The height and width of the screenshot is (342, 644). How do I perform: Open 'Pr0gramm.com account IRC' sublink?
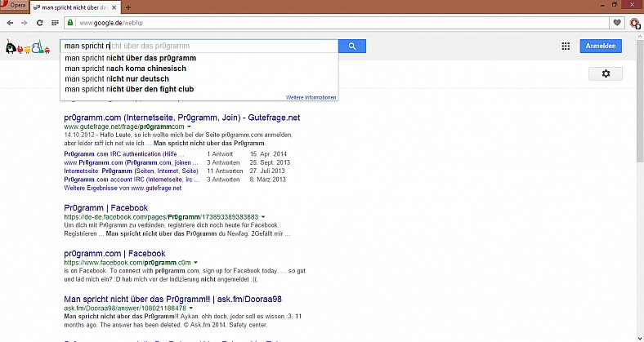132,180
